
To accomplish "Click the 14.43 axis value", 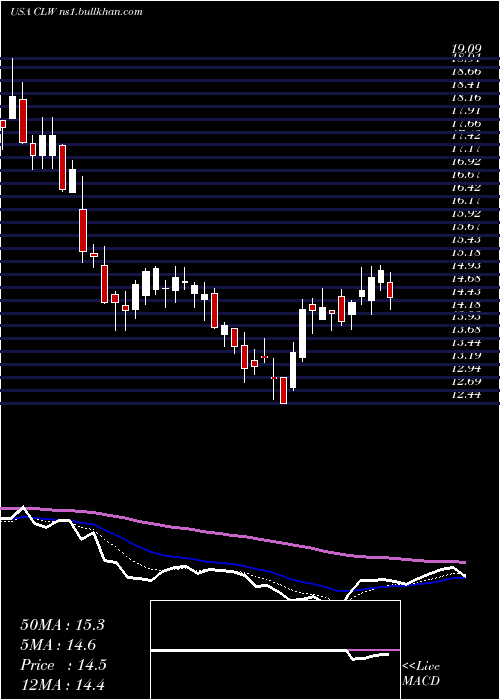I will (x=466, y=291).
